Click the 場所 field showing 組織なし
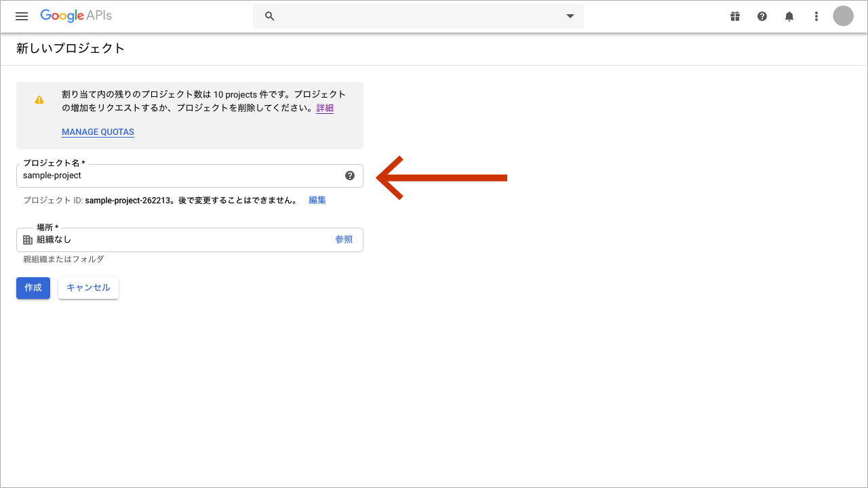 coord(190,239)
